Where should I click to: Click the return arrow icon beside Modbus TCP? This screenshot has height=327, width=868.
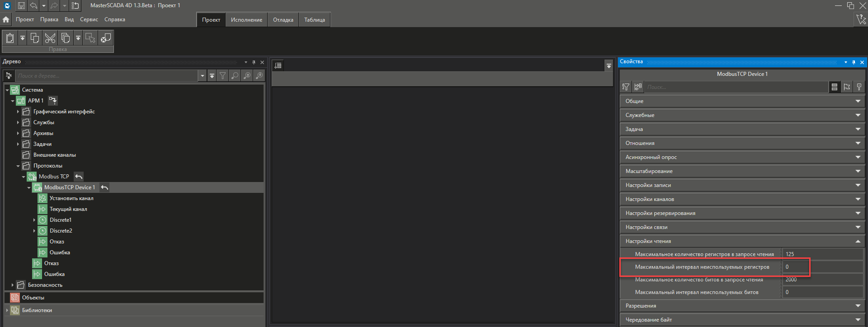pyautogui.click(x=79, y=177)
